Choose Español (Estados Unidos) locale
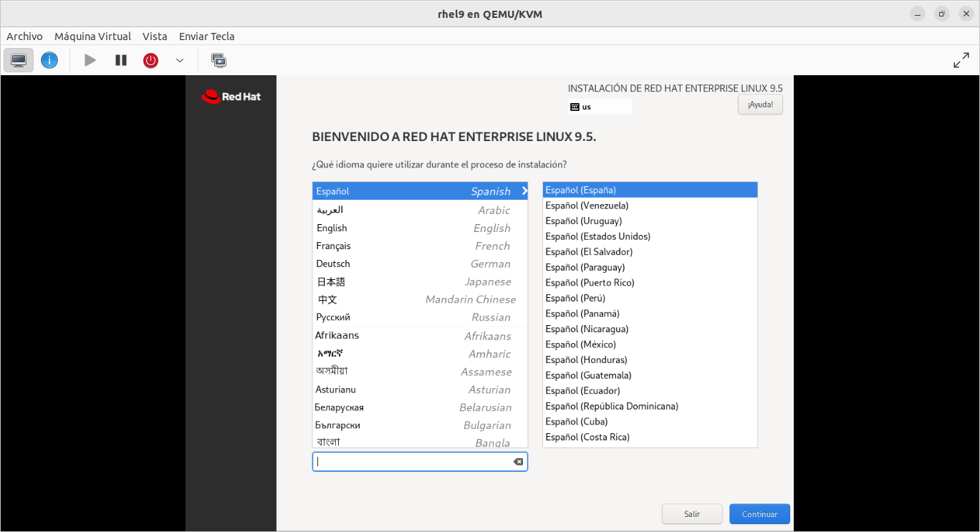 tap(650, 236)
